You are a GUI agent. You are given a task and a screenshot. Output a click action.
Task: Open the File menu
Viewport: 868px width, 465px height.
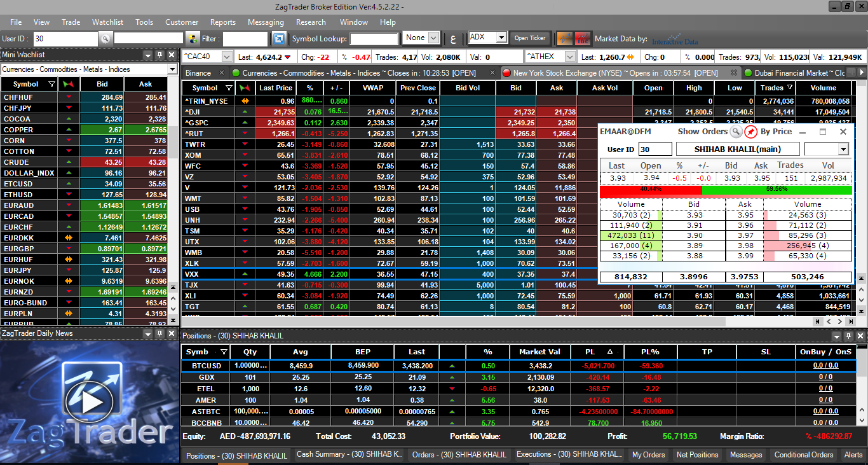16,22
